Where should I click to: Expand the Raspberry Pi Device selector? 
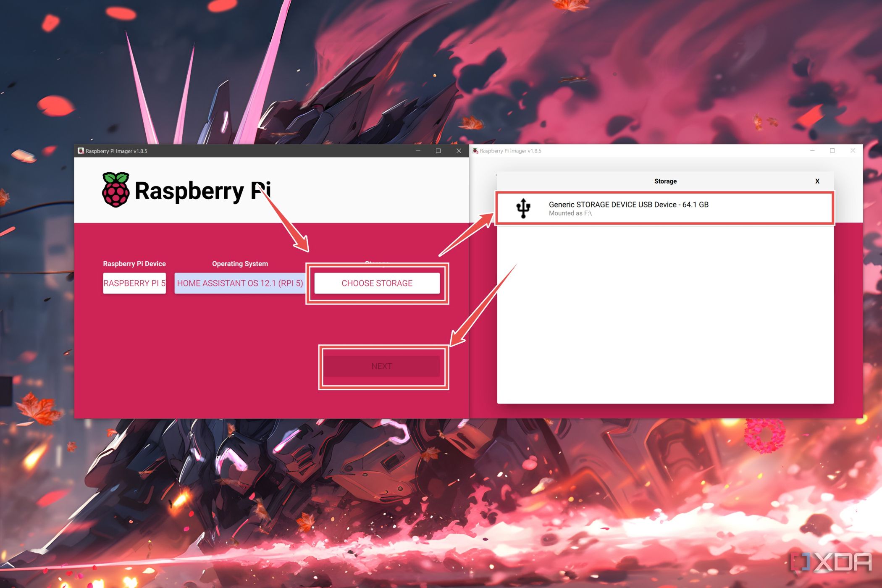pyautogui.click(x=134, y=283)
